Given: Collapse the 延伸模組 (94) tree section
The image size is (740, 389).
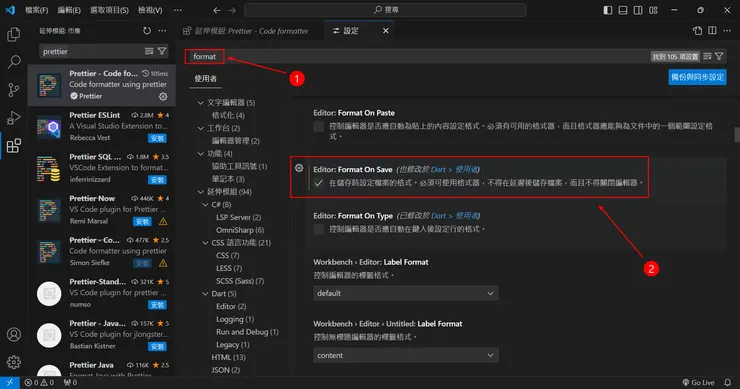Looking at the screenshot, I should click(201, 192).
